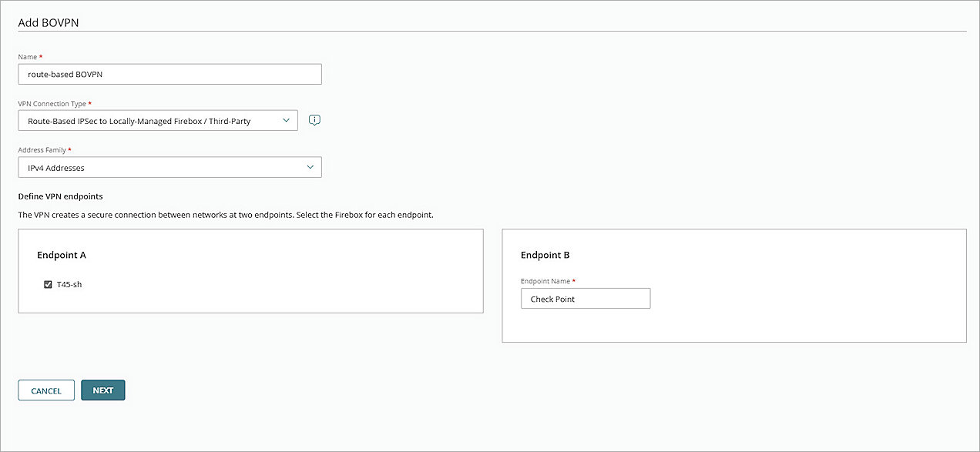This screenshot has height=452, width=980.
Task: Click the chevron on the Address Family selector
Action: click(310, 166)
